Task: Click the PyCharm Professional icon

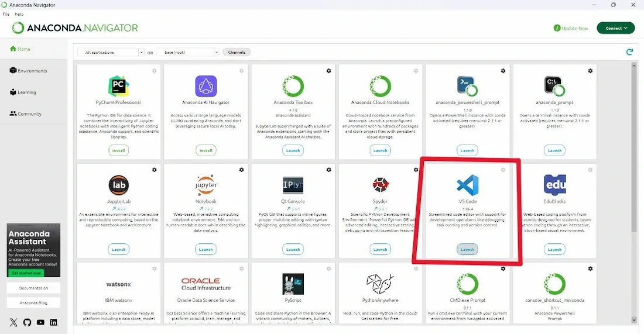Action: (x=118, y=86)
